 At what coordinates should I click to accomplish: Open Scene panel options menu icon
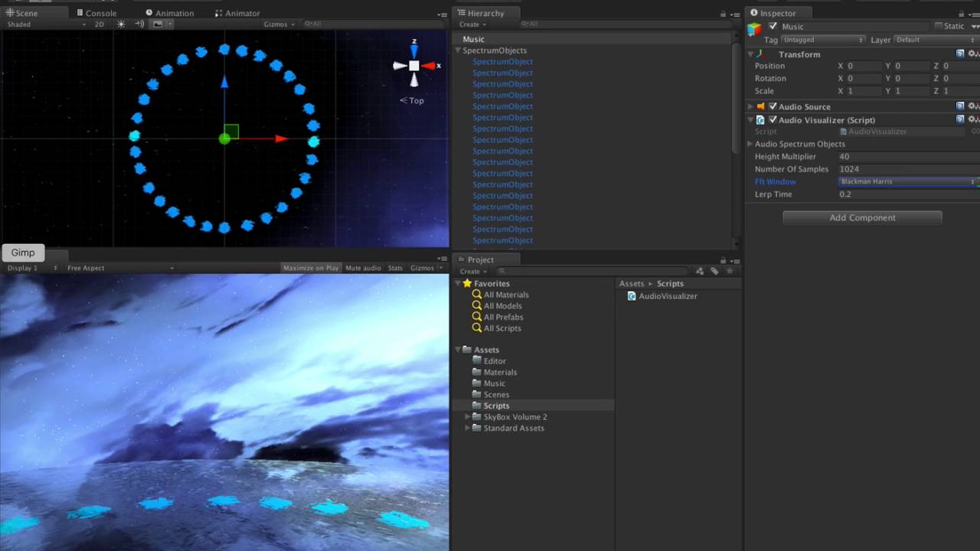442,15
